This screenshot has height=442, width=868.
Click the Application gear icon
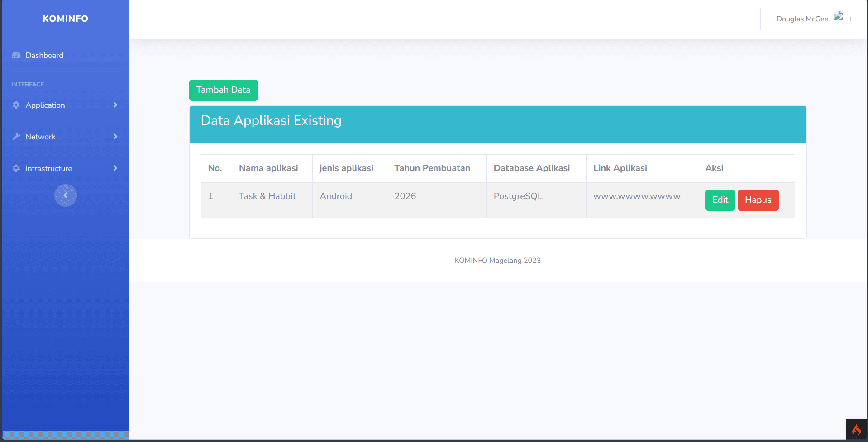pyautogui.click(x=16, y=105)
